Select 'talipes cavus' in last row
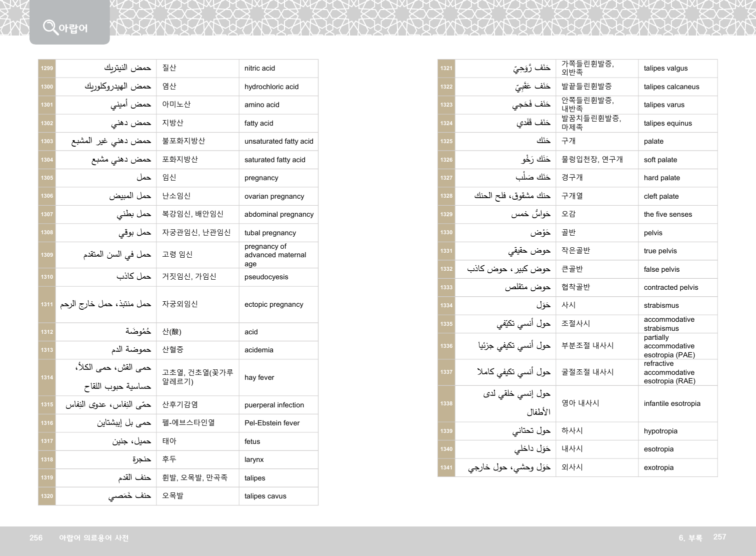The height and width of the screenshot is (556, 756). coord(265,496)
